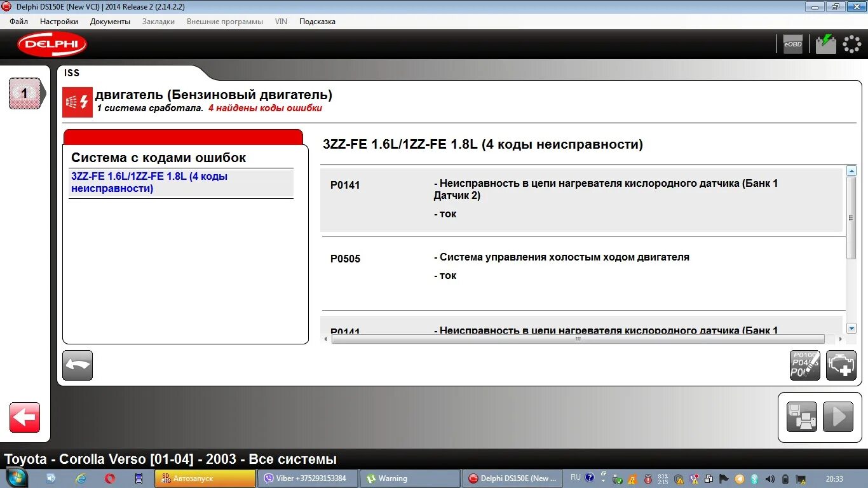The width and height of the screenshot is (868, 488).
Task: Click the dotted-circle connection status icon
Action: 852,44
